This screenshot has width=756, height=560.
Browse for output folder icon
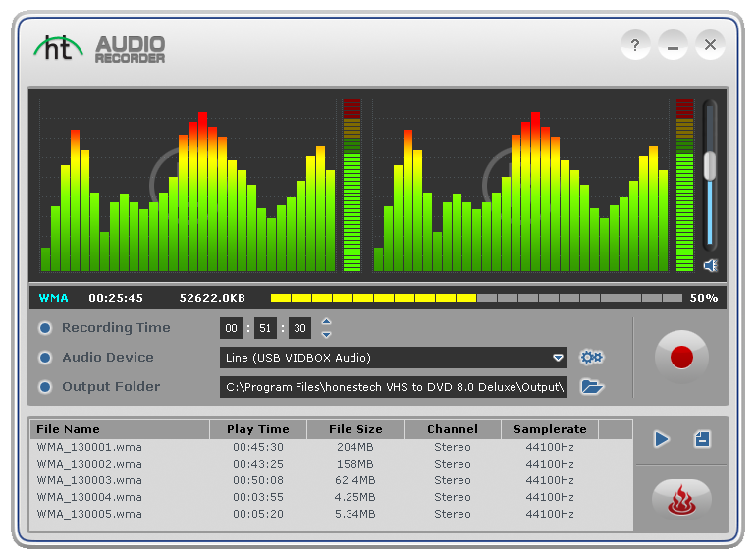coord(591,387)
